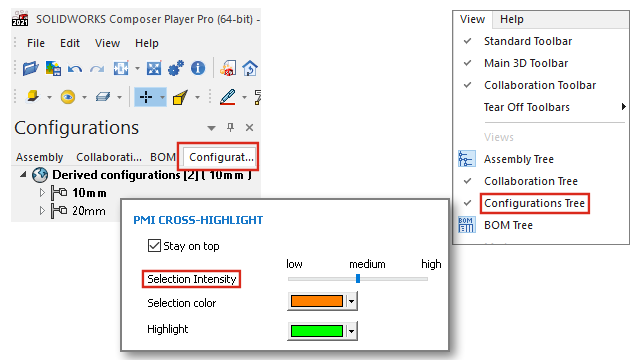The height and width of the screenshot is (360, 640).
Task: Click the Redo arrow icon
Action: 97,69
